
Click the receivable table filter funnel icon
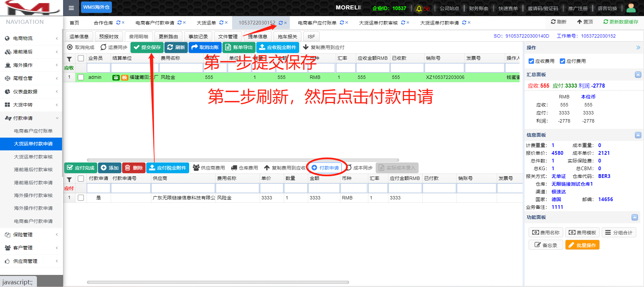coord(69,59)
